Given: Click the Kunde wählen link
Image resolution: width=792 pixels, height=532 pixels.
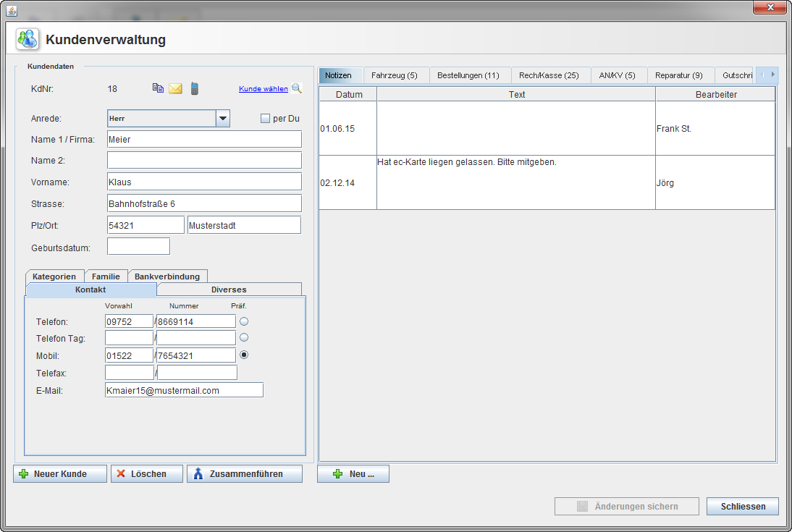Looking at the screenshot, I should [264, 89].
